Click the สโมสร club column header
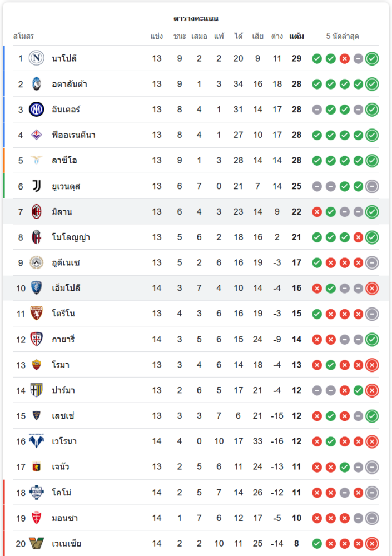392x556 pixels. click(x=23, y=37)
